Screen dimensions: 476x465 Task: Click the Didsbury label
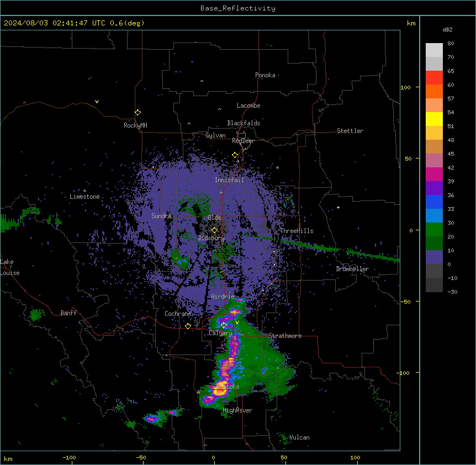[x=211, y=238]
